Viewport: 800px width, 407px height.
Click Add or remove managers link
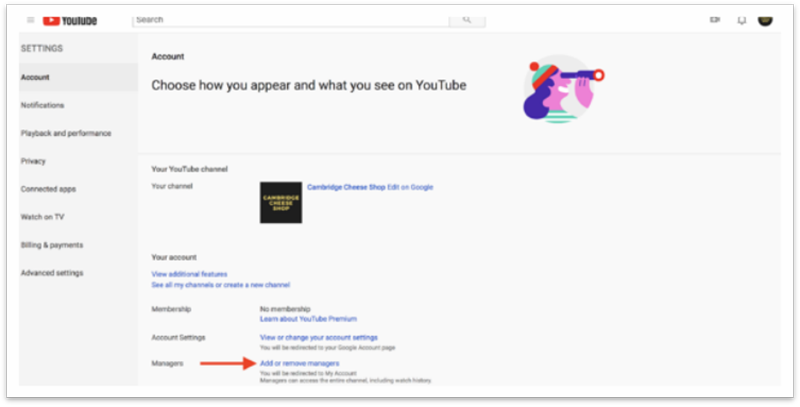click(x=299, y=364)
